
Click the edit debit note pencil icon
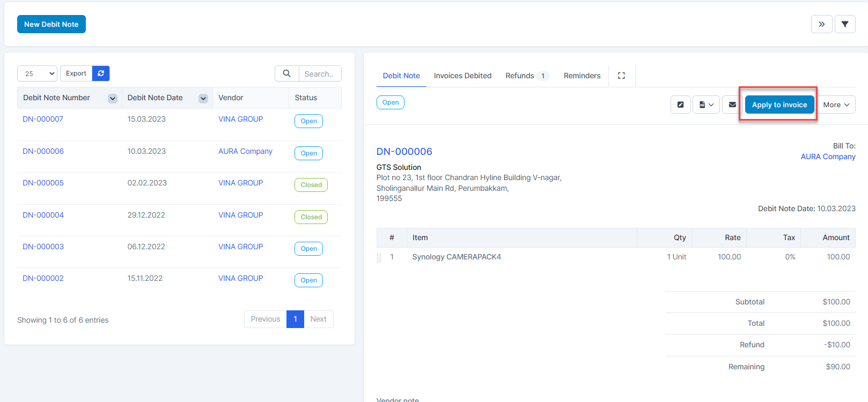click(x=680, y=105)
